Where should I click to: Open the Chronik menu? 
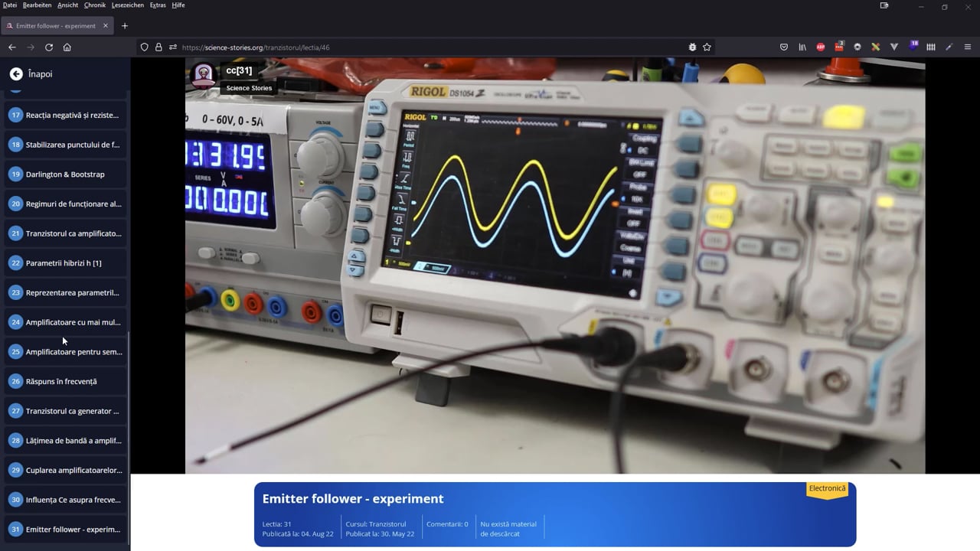click(95, 5)
